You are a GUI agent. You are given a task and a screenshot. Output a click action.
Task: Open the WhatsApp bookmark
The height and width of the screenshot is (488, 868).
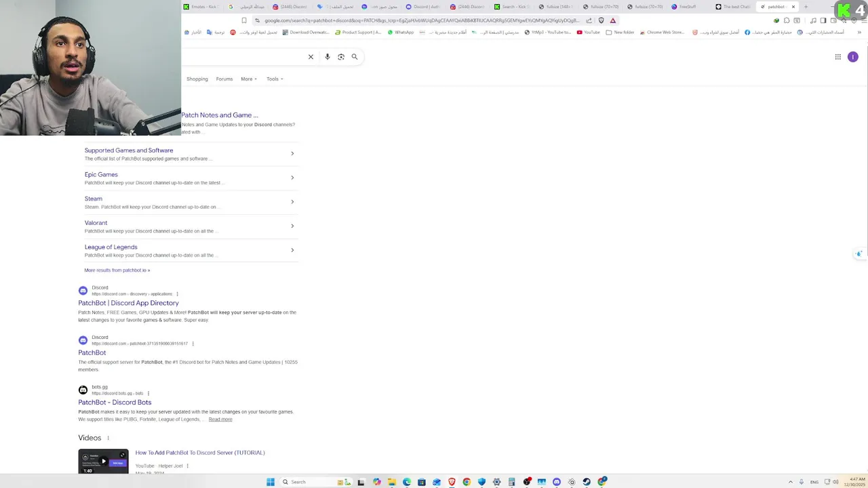401,33
